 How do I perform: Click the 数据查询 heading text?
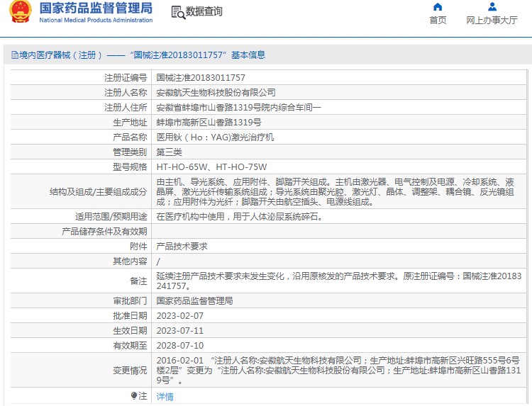[x=204, y=11]
